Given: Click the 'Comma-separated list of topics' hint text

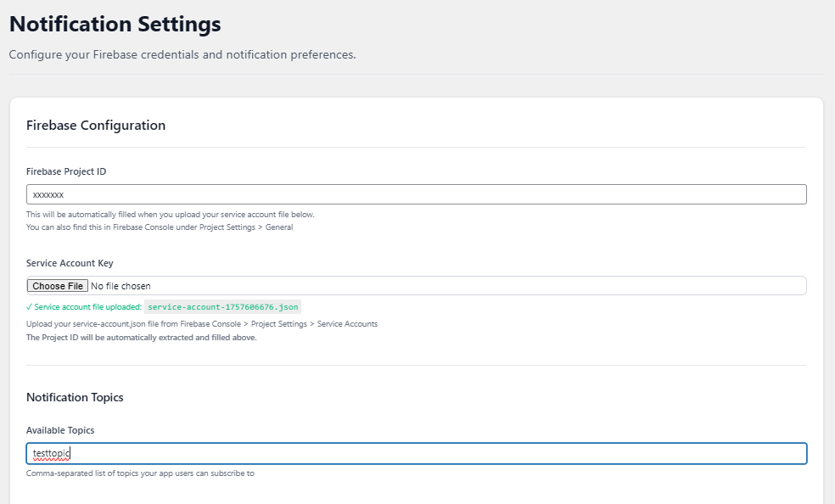Looking at the screenshot, I should coord(140,473).
